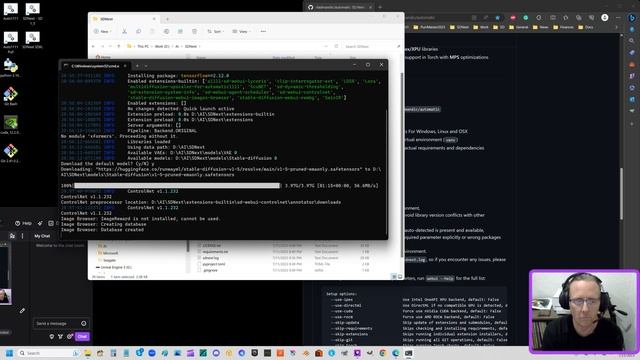Select the My Chat header label
The image size is (640, 360).
pos(42,236)
